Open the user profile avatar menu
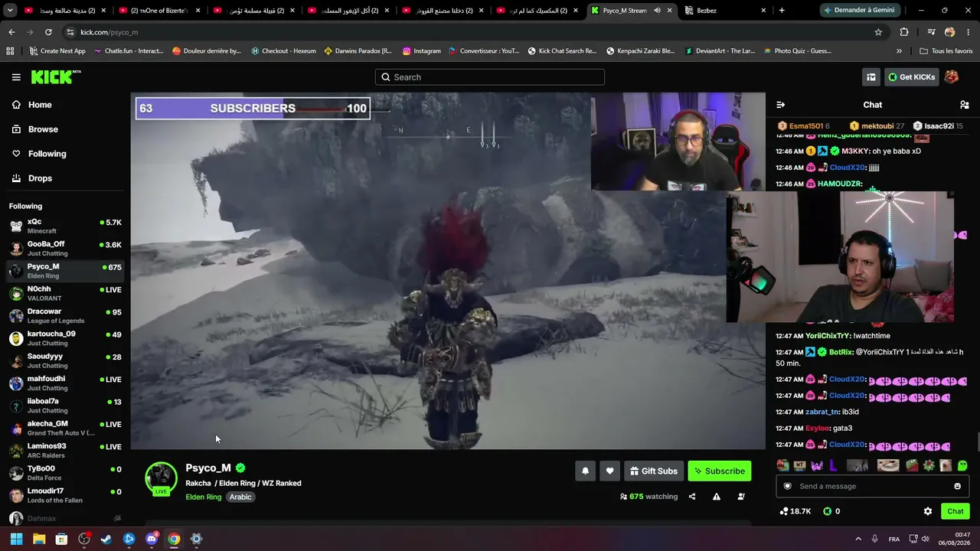 coord(952,77)
